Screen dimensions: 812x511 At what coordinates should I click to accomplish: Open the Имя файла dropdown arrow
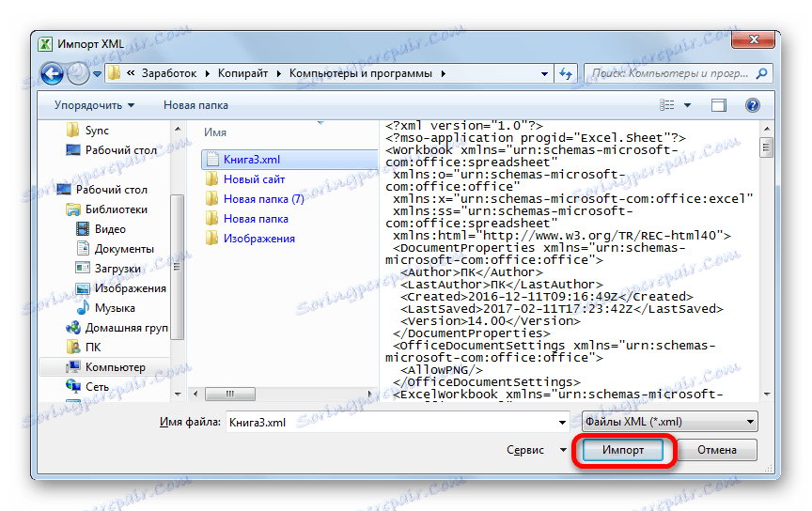[562, 423]
